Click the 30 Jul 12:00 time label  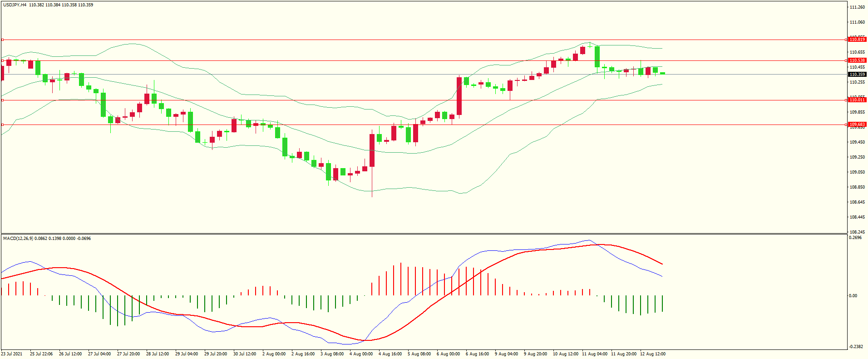click(245, 354)
